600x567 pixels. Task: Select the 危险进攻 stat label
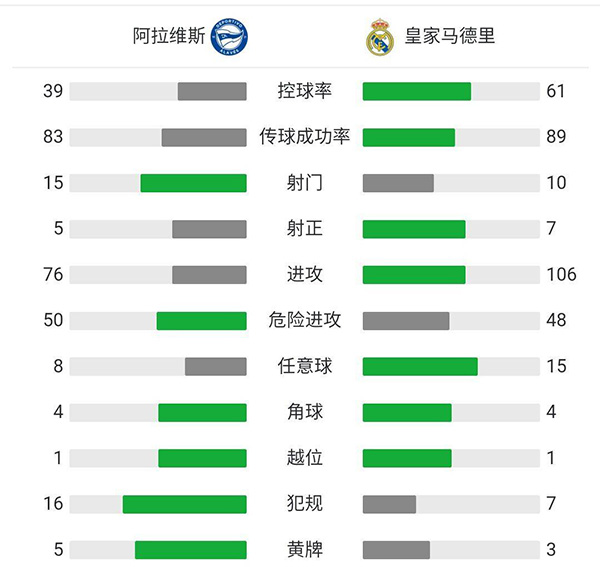point(305,320)
